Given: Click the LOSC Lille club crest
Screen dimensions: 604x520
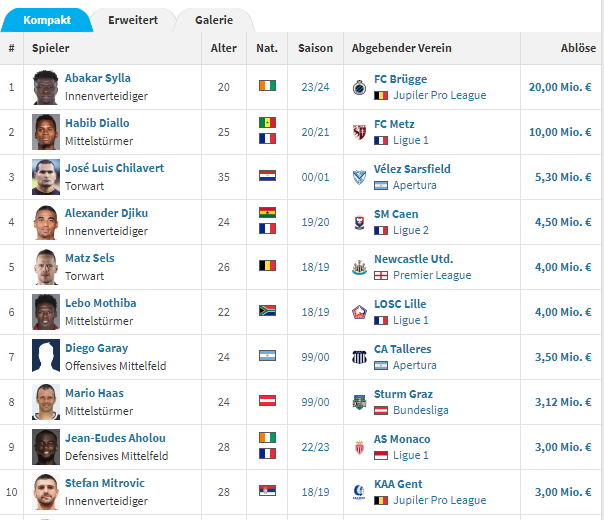Looking at the screenshot, I should pos(359,312).
